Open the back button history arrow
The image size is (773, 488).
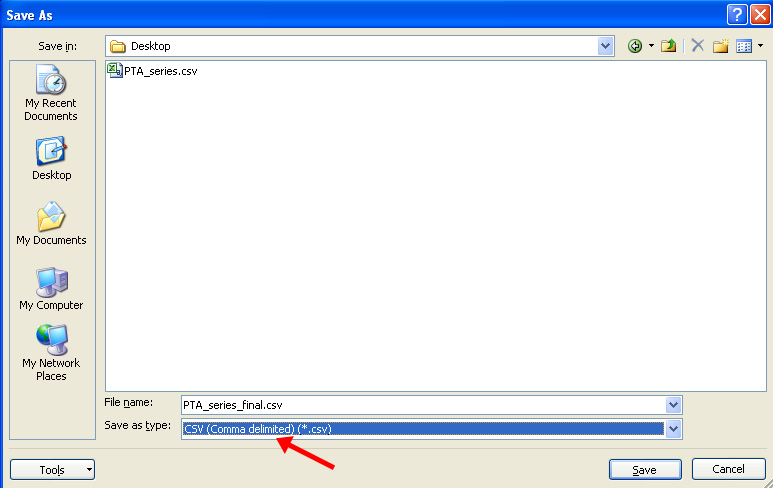point(651,46)
